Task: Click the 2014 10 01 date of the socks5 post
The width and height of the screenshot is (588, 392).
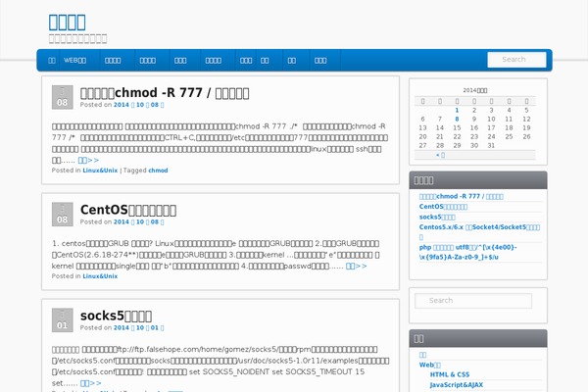Action: tap(139, 328)
